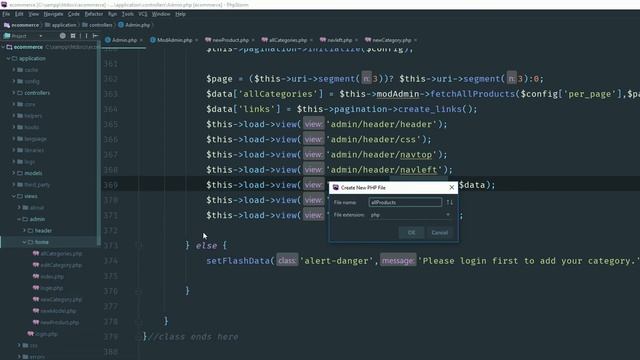Image resolution: width=640 pixels, height=360 pixels.
Task: Close the newProduct.php editor tab
Action: [x=253, y=40]
